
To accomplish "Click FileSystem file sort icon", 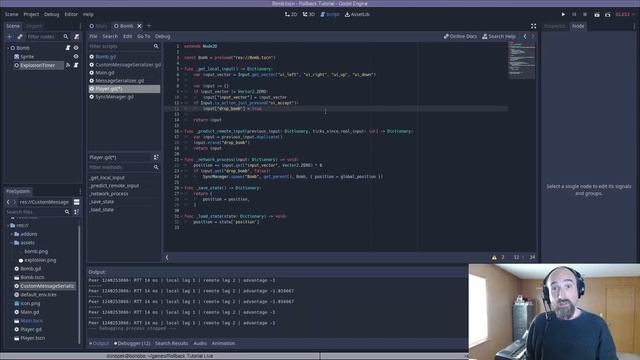I will (x=76, y=212).
